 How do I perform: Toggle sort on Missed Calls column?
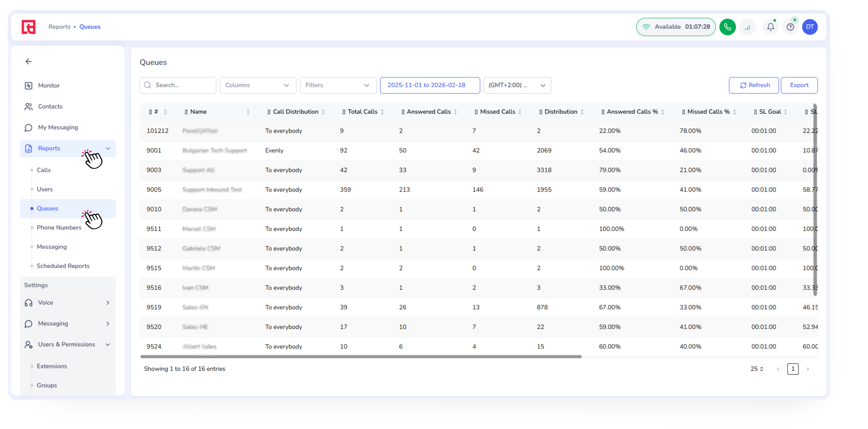[520, 112]
